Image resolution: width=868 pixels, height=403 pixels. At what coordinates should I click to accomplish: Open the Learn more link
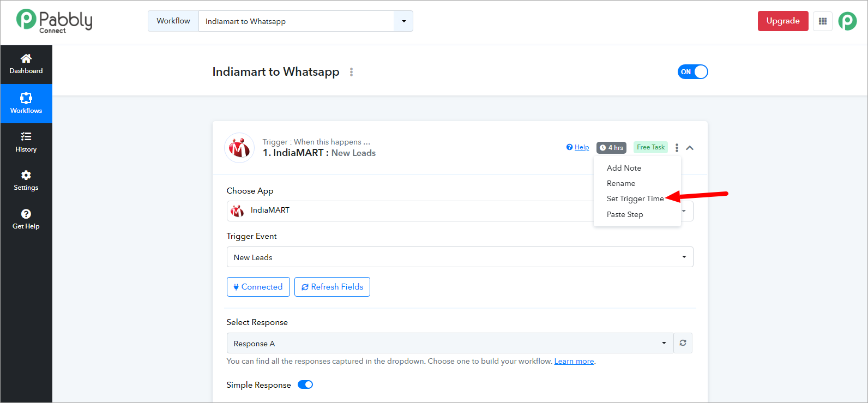pyautogui.click(x=574, y=361)
